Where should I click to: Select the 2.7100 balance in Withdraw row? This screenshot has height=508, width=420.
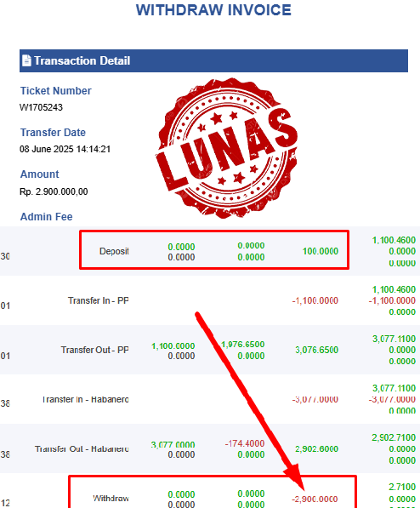402,487
